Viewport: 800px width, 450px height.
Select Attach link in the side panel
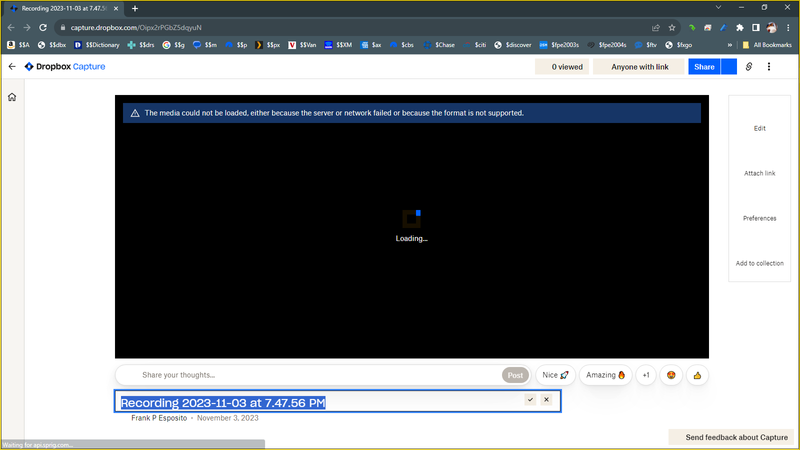click(x=759, y=173)
